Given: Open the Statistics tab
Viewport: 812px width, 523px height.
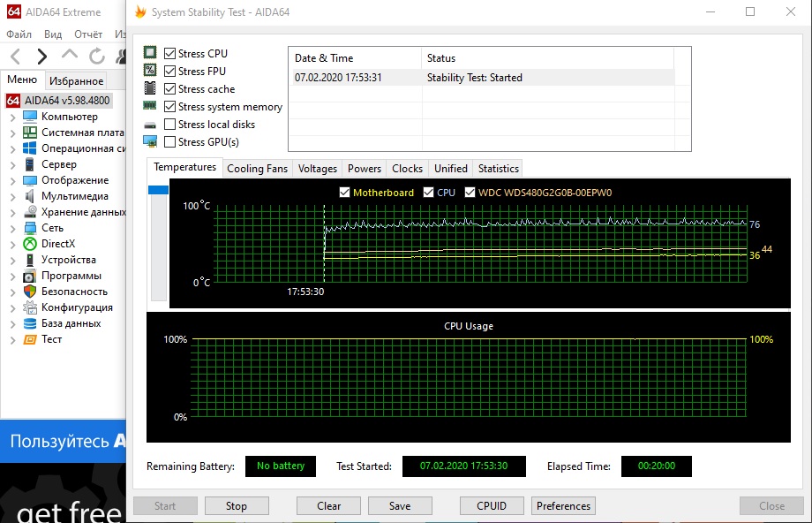Looking at the screenshot, I should pos(498,169).
